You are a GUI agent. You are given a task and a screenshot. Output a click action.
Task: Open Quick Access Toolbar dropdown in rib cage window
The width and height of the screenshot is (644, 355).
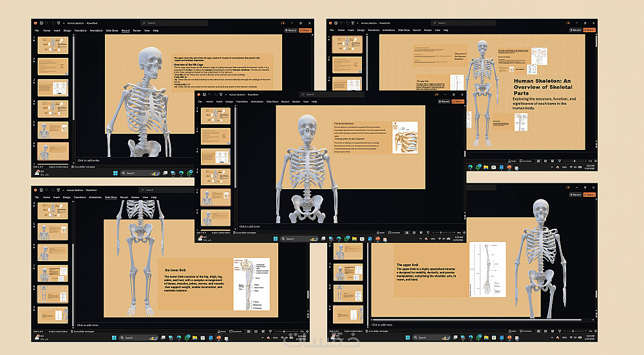tap(64, 23)
